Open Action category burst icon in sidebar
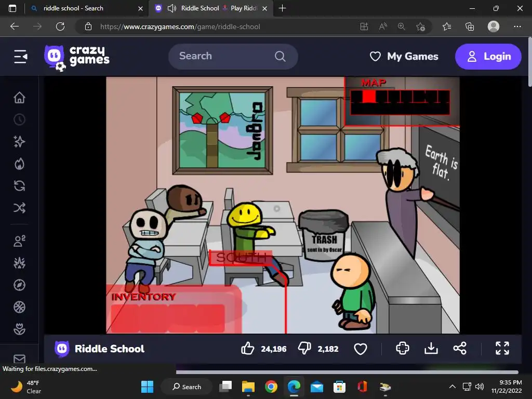The height and width of the screenshot is (399, 532). point(19,263)
